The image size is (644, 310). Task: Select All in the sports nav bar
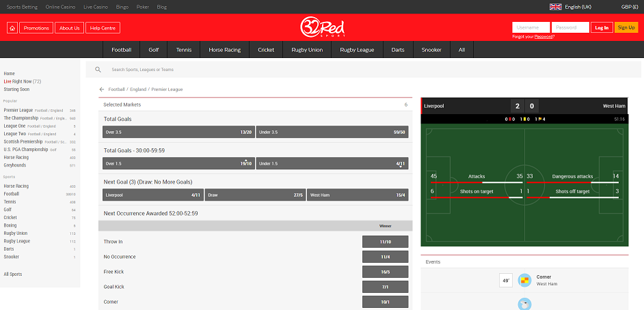[462, 50]
